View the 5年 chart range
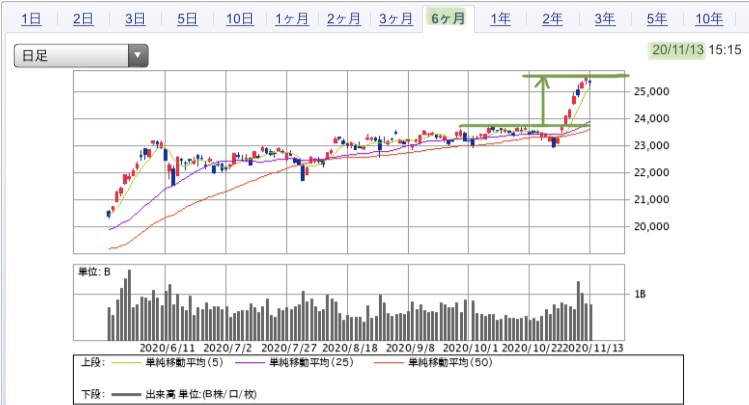This screenshot has width=749, height=405. [x=657, y=19]
